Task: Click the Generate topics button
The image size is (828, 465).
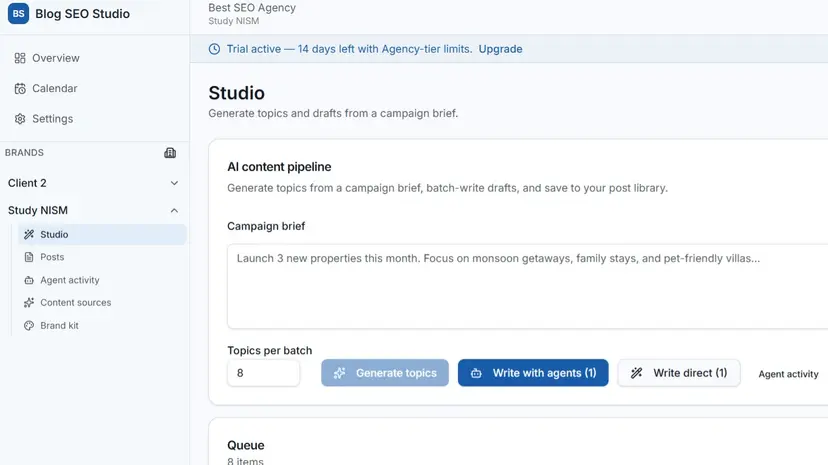Action: point(384,373)
